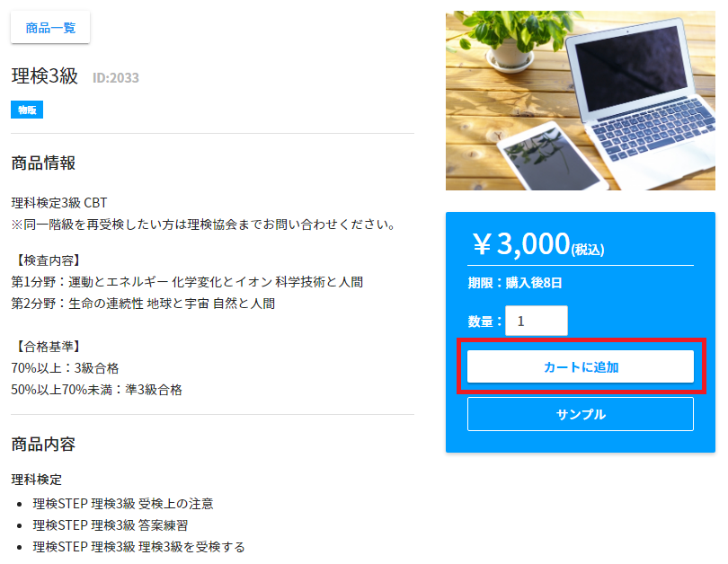Image resolution: width=728 pixels, height=564 pixels.
Task: Open 理検STEP 理検3級 受検上の注意 list item
Action: [123, 504]
